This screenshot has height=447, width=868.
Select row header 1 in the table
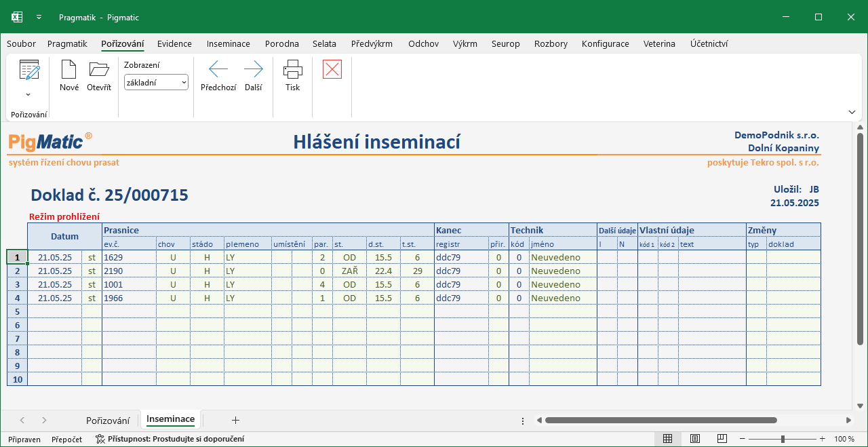[x=17, y=257]
